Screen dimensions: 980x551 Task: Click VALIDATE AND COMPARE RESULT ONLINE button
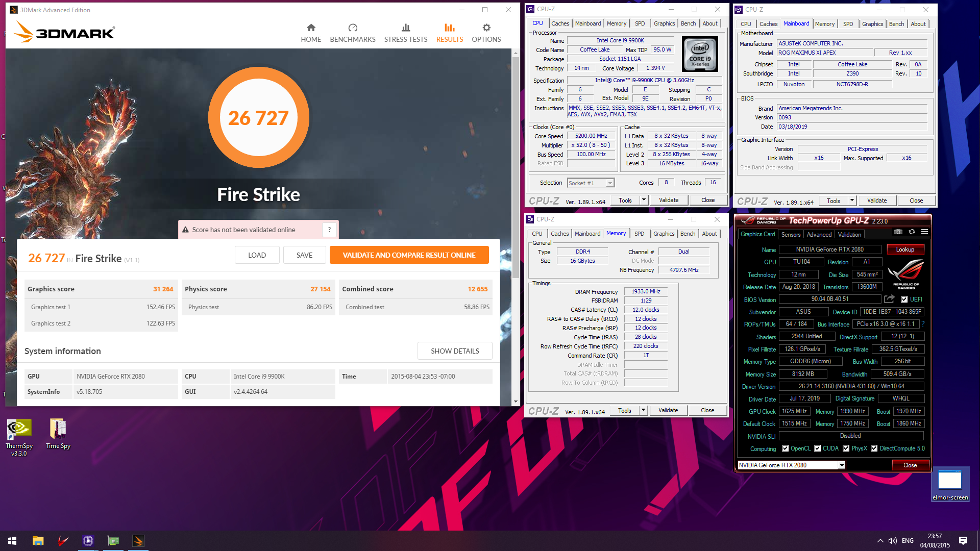pyautogui.click(x=409, y=255)
